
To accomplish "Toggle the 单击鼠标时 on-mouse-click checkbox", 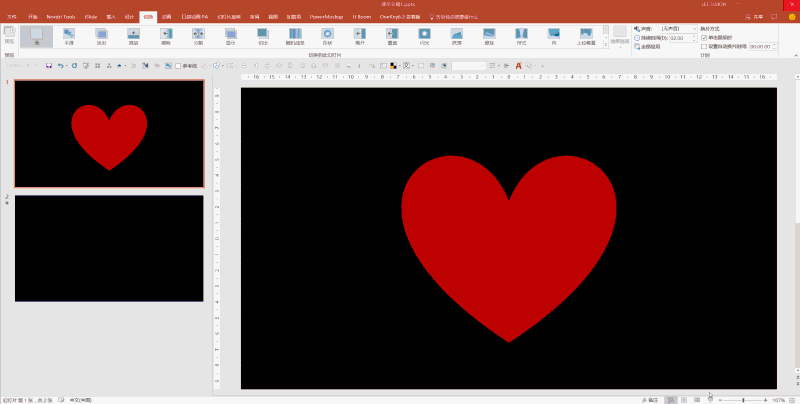I will point(704,38).
